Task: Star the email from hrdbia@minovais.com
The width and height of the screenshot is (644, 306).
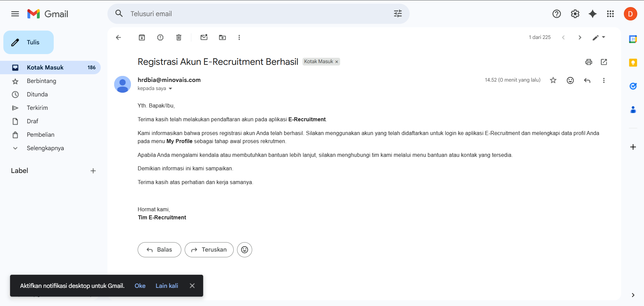Action: click(x=553, y=80)
